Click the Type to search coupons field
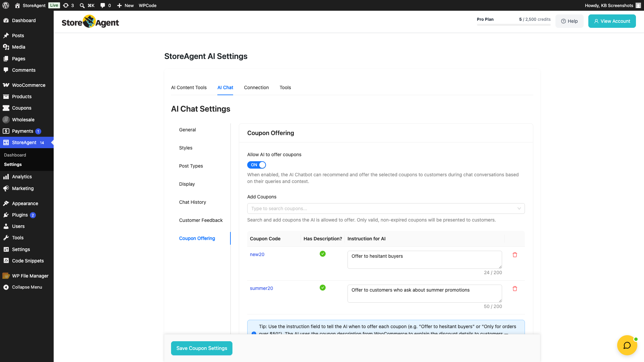644x362 pixels. (386, 208)
